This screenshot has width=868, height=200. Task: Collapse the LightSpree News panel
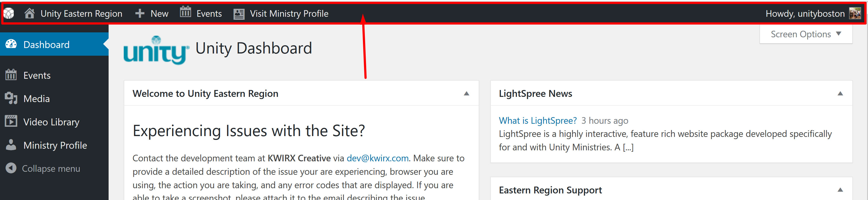[x=840, y=94]
